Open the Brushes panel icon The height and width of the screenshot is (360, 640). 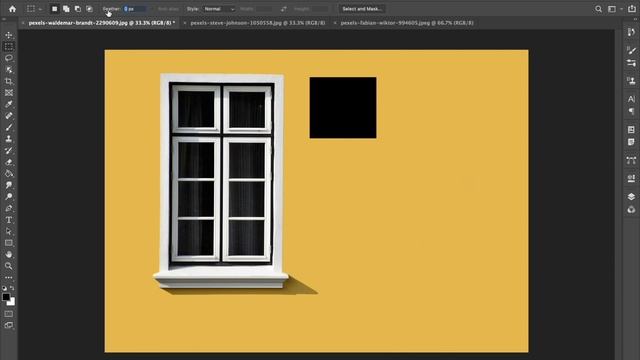pos(631,51)
